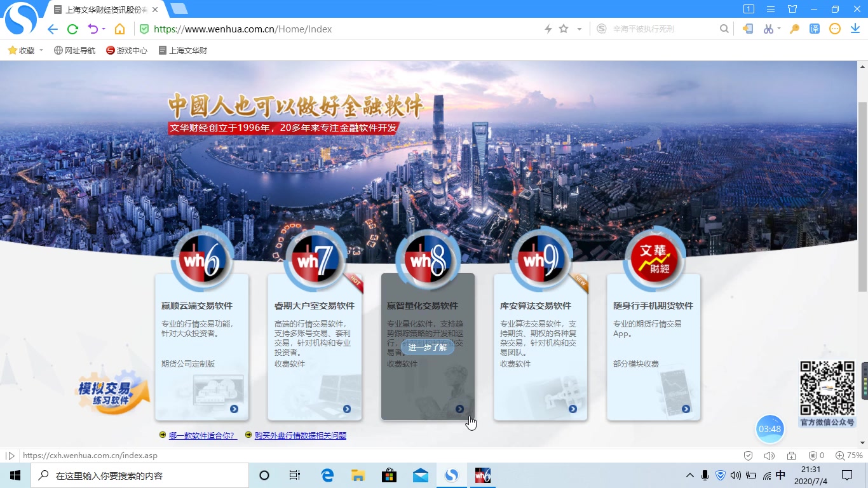Open the 游戏中心 bookmark
868x488 pixels.
tap(126, 50)
